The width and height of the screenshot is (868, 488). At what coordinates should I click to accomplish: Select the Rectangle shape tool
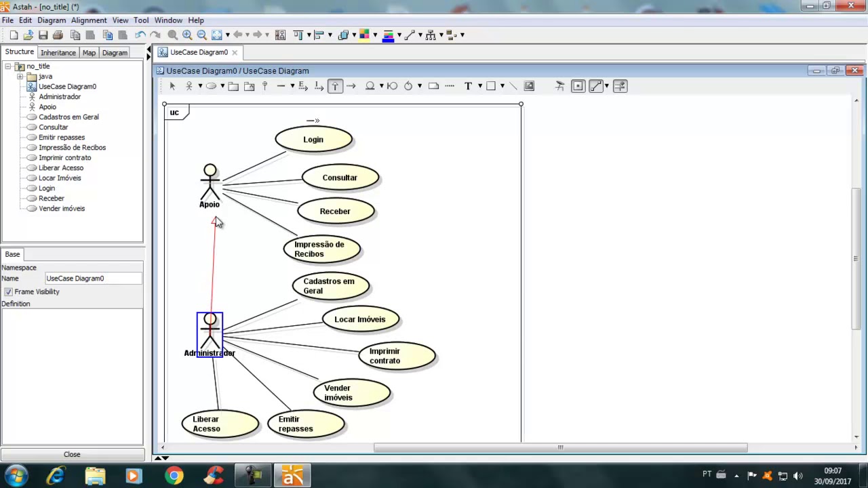[x=490, y=86]
